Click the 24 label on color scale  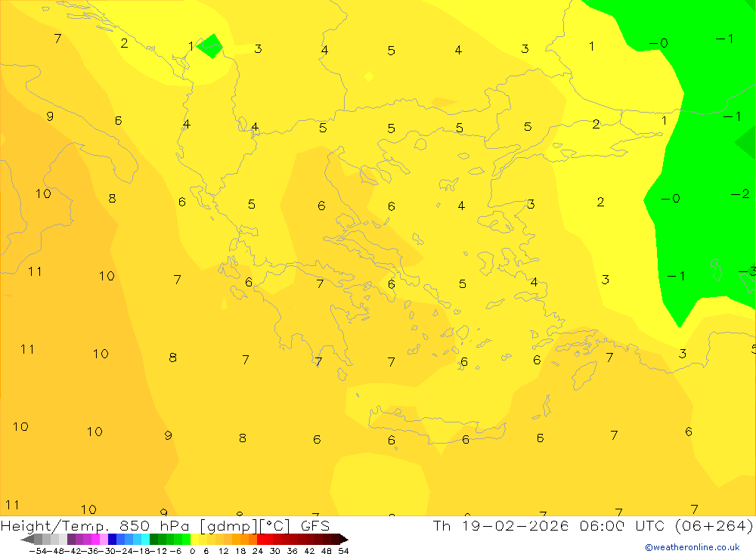coord(258,551)
